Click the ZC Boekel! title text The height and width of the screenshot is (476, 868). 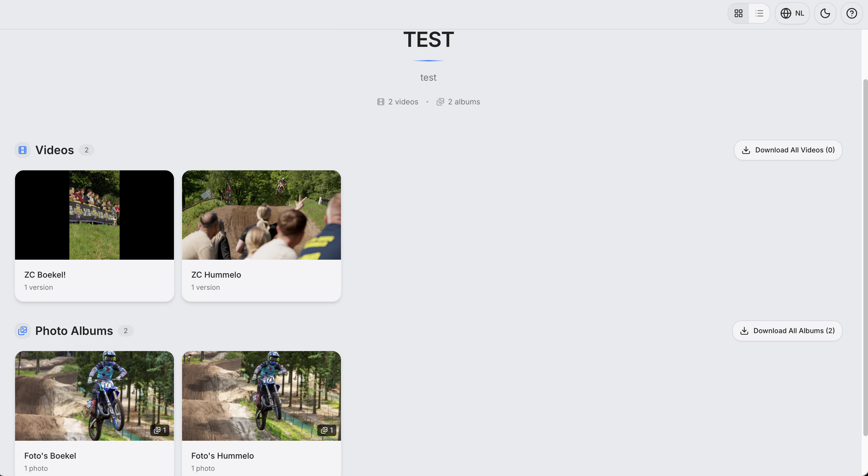pyautogui.click(x=45, y=275)
